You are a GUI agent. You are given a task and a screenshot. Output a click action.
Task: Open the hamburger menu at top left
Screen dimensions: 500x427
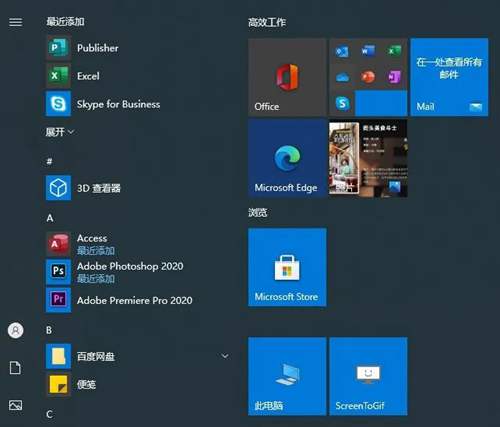[16, 22]
